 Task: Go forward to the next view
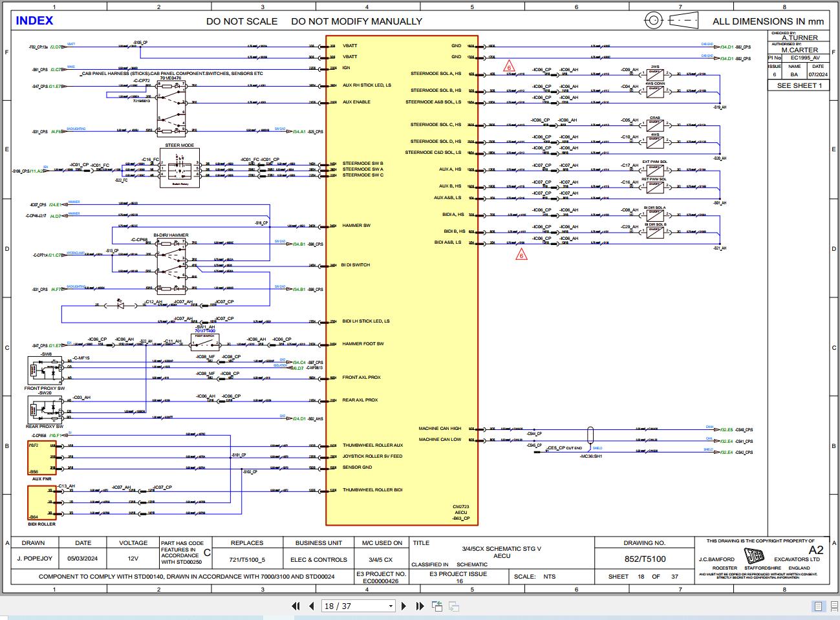[454, 606]
